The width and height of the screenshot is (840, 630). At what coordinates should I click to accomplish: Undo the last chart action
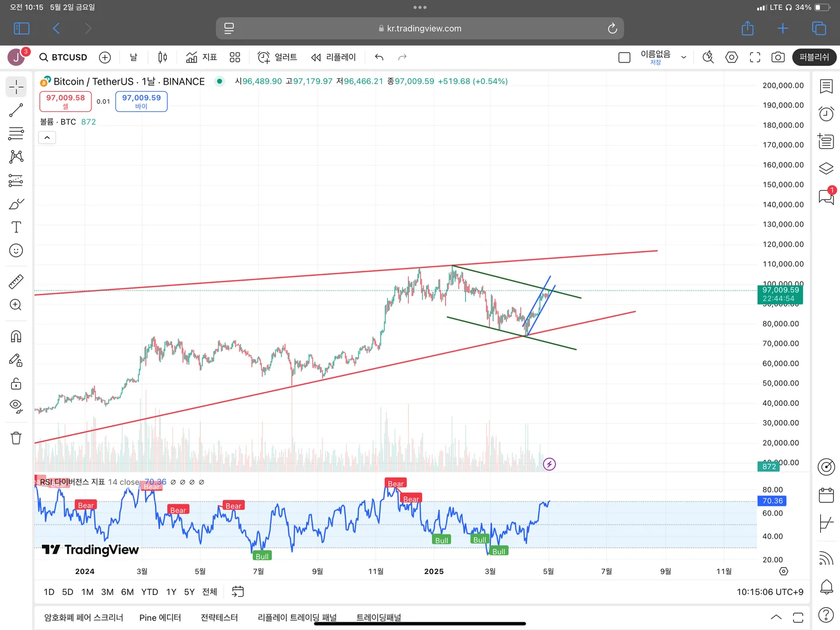point(379,57)
